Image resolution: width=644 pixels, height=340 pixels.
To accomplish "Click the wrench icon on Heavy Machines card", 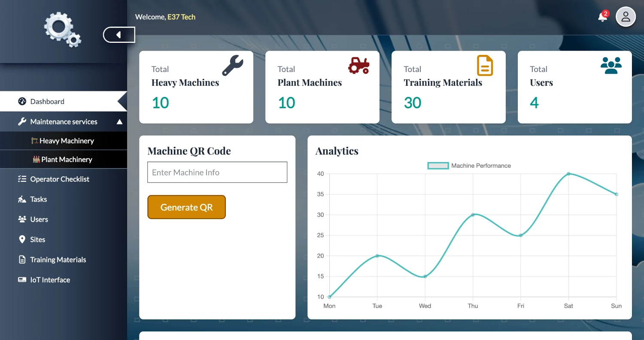I will tap(233, 66).
